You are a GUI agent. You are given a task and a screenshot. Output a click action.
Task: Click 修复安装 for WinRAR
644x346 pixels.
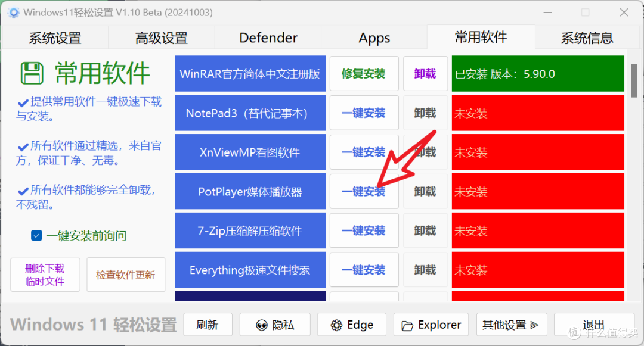(x=364, y=74)
